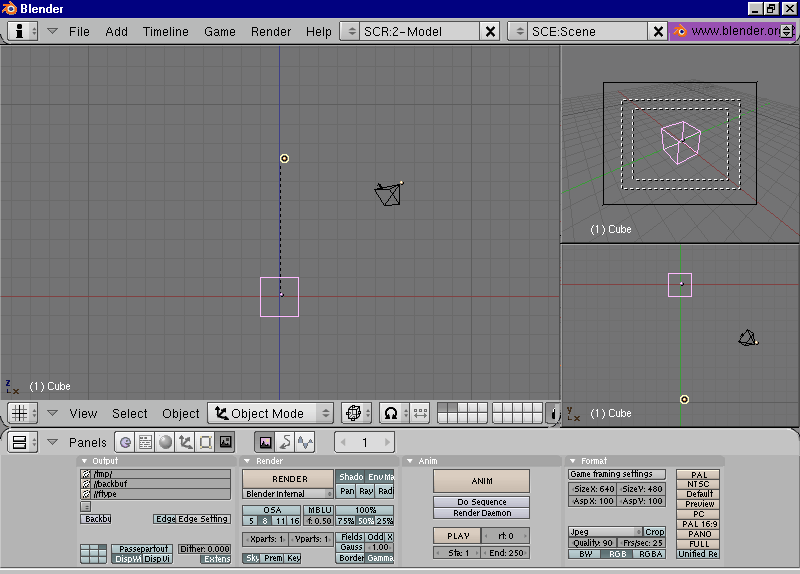Toggle the Passepartout option
Image resolution: width=800 pixels, height=574 pixels.
click(x=142, y=548)
